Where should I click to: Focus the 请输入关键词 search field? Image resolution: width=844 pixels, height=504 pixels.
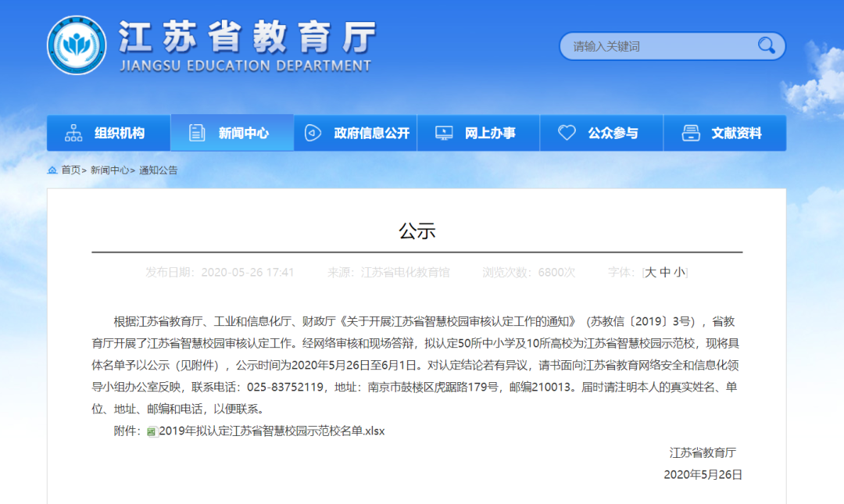pyautogui.click(x=656, y=46)
